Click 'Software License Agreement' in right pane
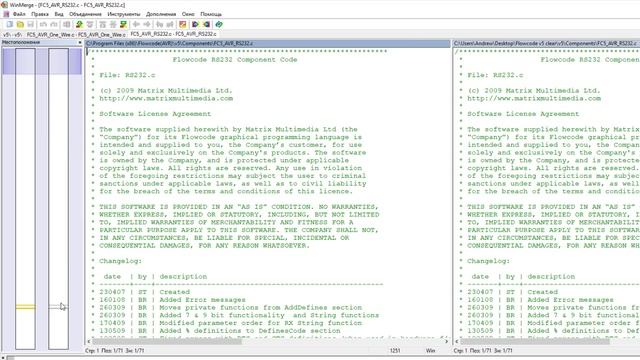 523,114
